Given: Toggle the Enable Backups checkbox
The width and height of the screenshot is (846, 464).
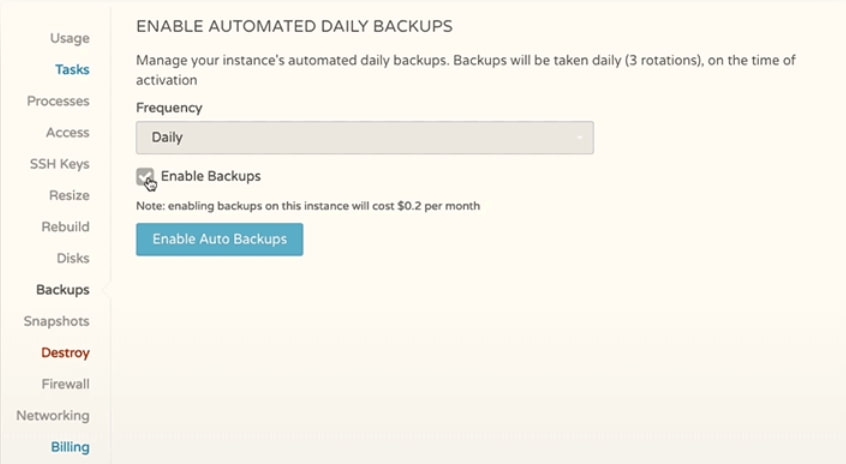Looking at the screenshot, I should point(145,177).
